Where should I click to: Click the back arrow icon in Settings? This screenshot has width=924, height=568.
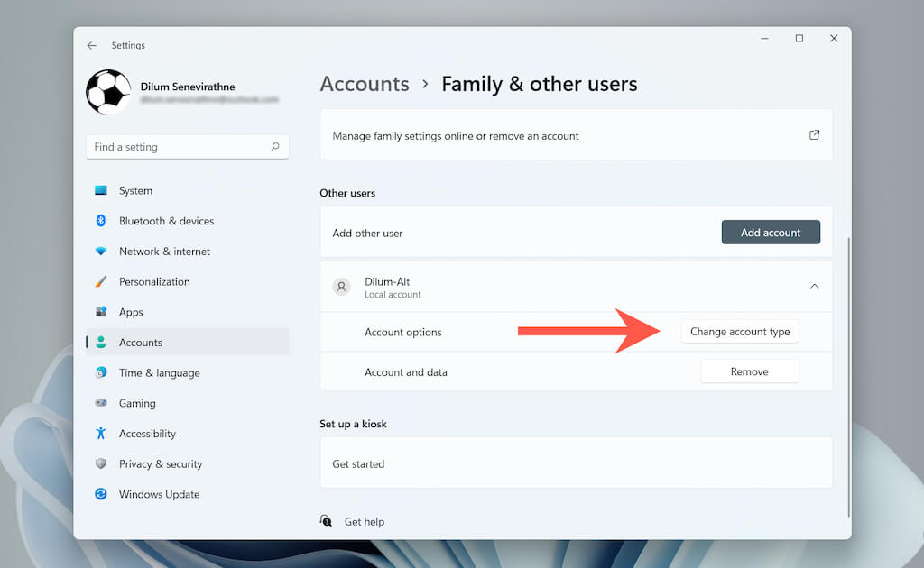(x=91, y=45)
